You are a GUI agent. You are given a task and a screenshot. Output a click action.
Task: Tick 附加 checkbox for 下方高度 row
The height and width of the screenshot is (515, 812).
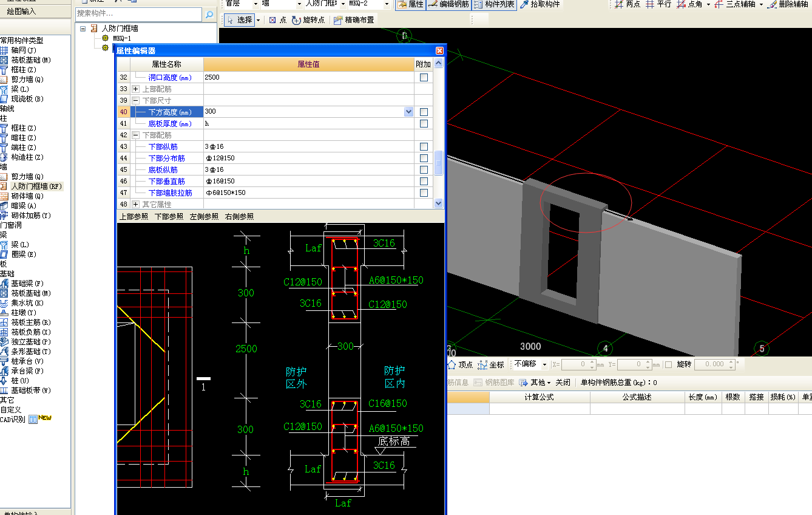coord(424,112)
